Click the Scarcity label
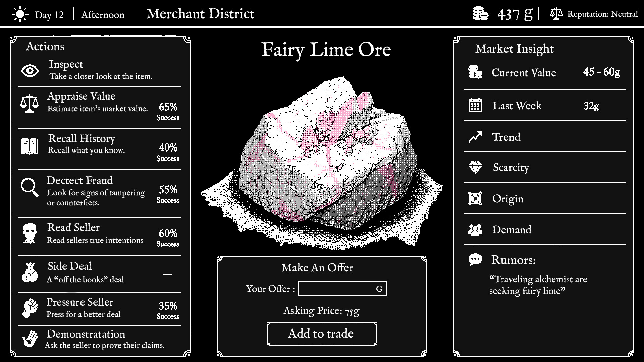This screenshot has height=362, width=644. 511,167
